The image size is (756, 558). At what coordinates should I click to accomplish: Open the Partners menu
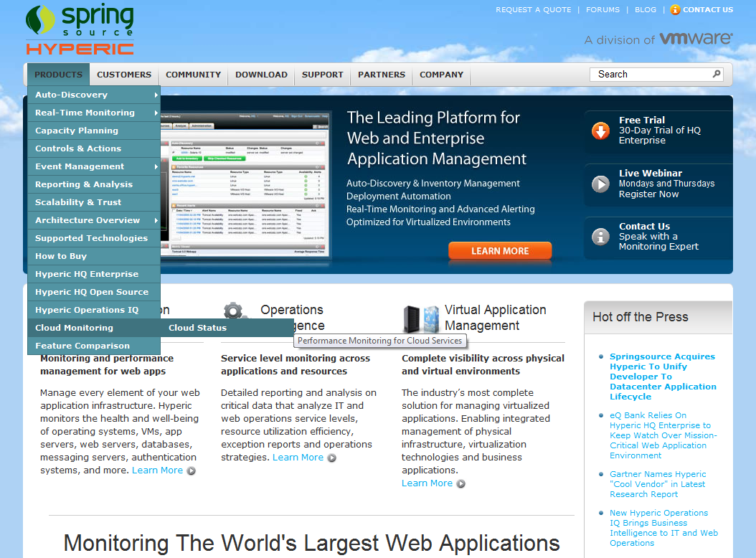click(382, 75)
